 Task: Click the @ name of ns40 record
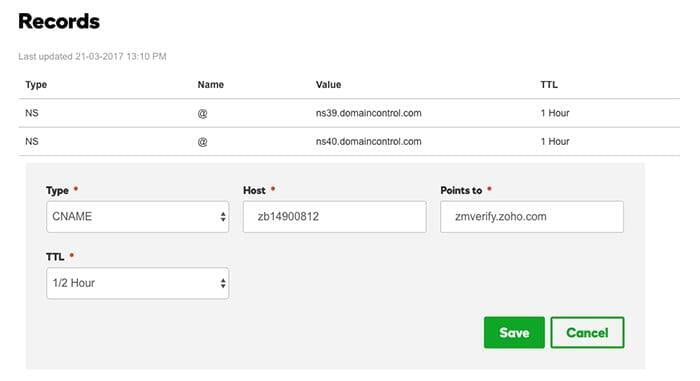(202, 142)
